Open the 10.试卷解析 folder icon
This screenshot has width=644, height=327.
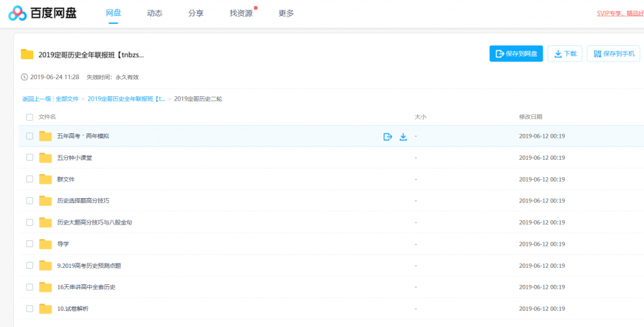click(x=45, y=309)
